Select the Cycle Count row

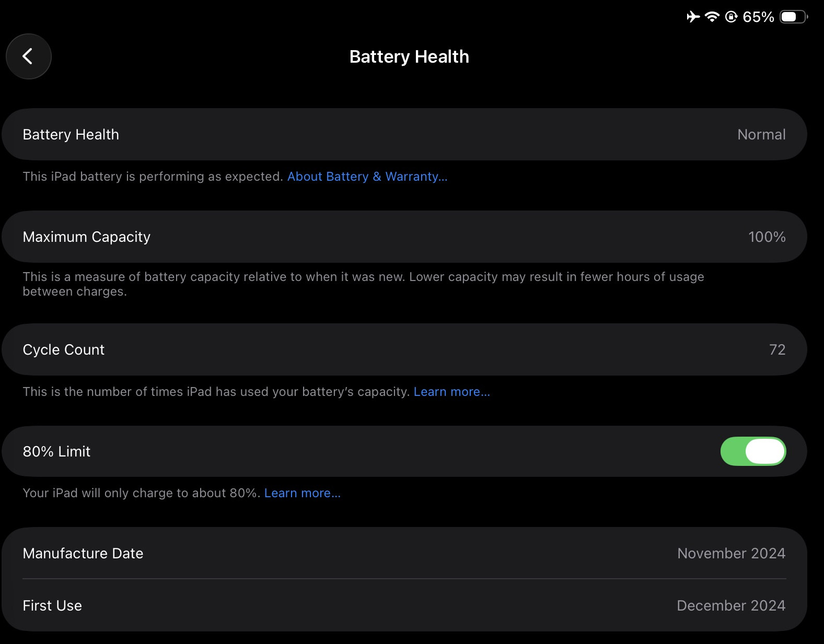pos(404,349)
